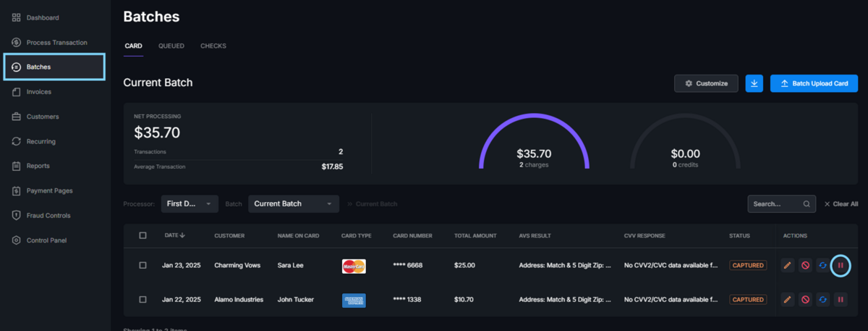Screen dimensions: 868x331
Task: Click the pause icon on Alamo Industries row
Action: [x=840, y=300]
